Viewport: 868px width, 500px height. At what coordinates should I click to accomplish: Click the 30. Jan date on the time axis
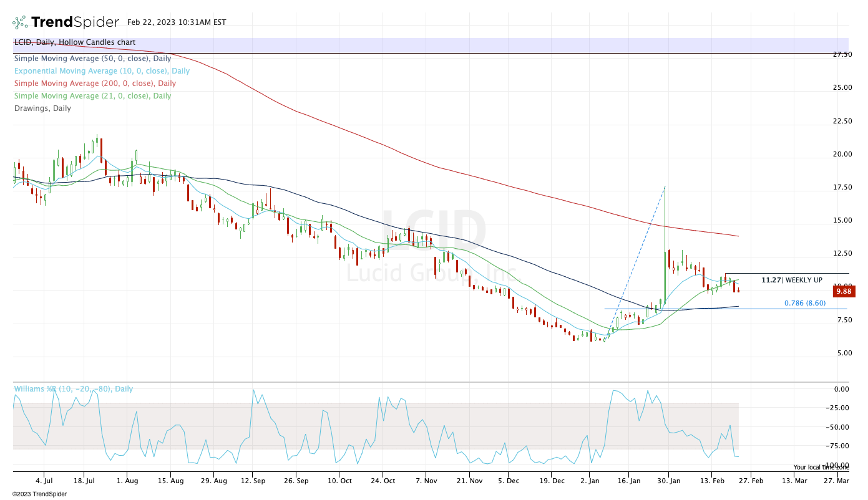(x=669, y=481)
